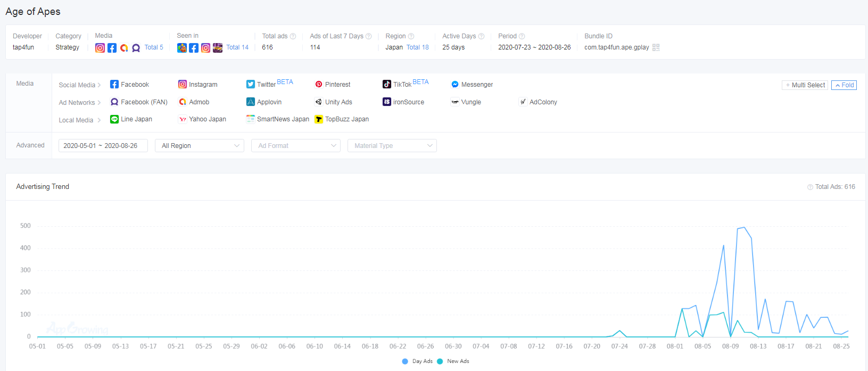Open the Ad Format dropdown

[x=295, y=146]
